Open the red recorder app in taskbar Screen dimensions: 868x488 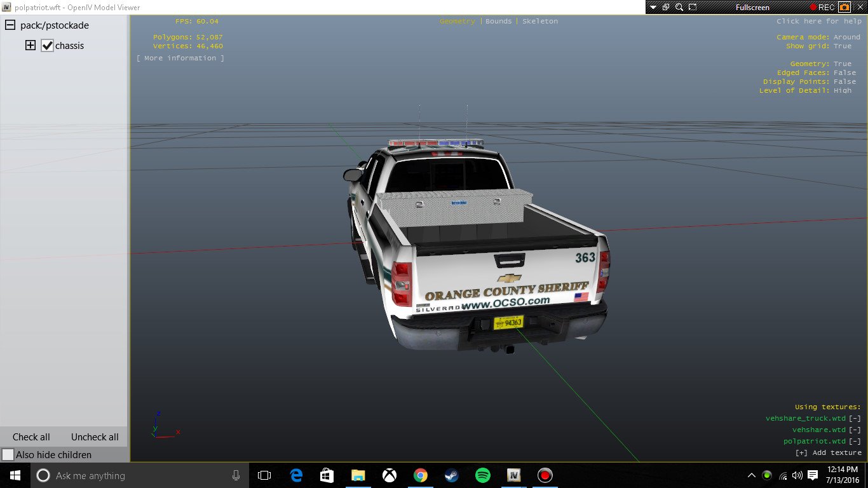pyautogui.click(x=545, y=475)
